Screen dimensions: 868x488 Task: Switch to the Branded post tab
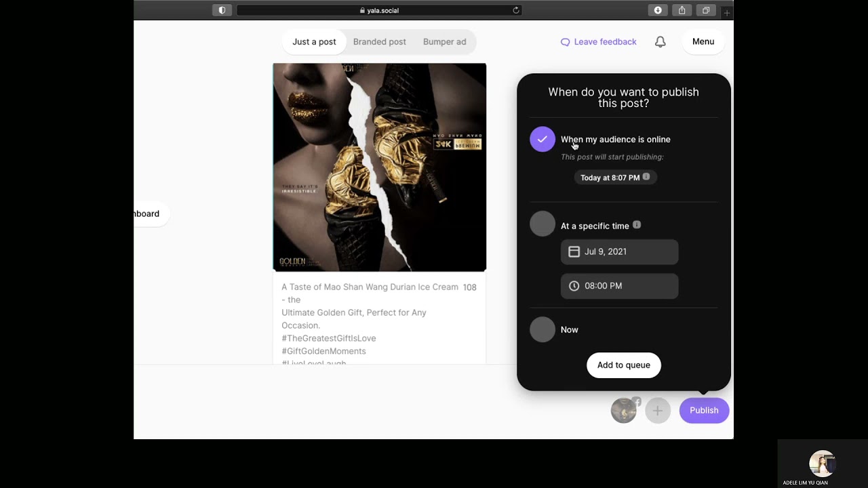click(380, 42)
